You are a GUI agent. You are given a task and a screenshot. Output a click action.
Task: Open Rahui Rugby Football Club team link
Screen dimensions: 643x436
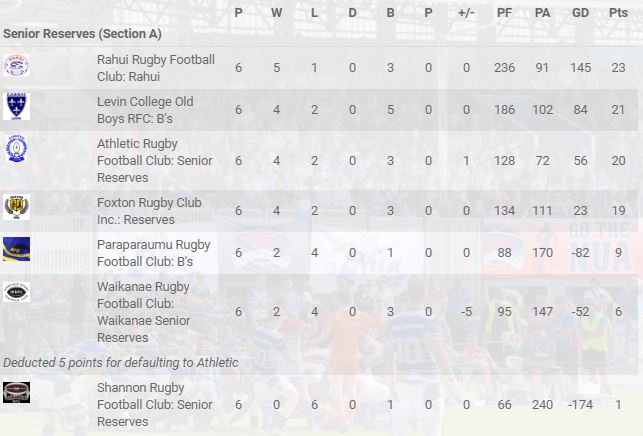tap(156, 68)
